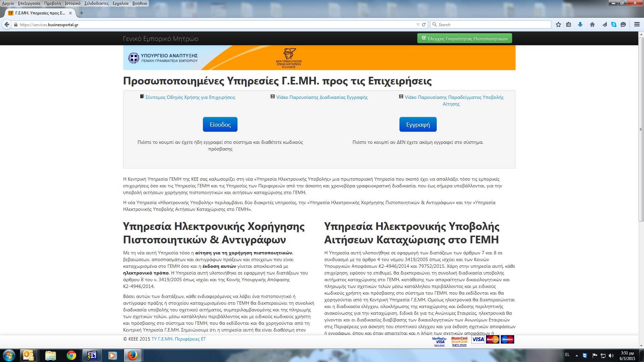
Task: Open the media player taskbar icon
Action: coord(112,355)
